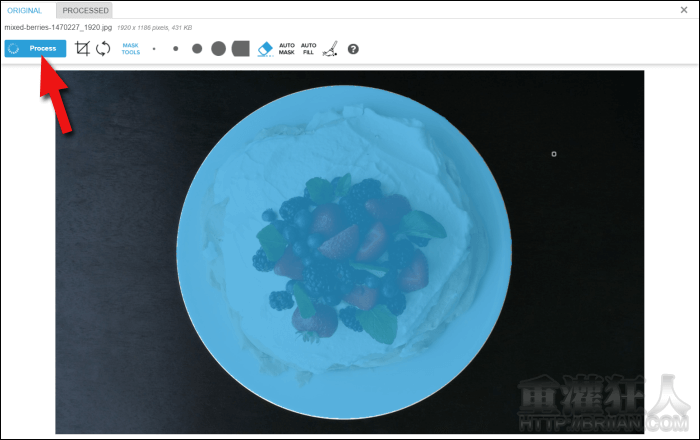Select the largest rounded-square brush
The image size is (700, 440).
240,48
